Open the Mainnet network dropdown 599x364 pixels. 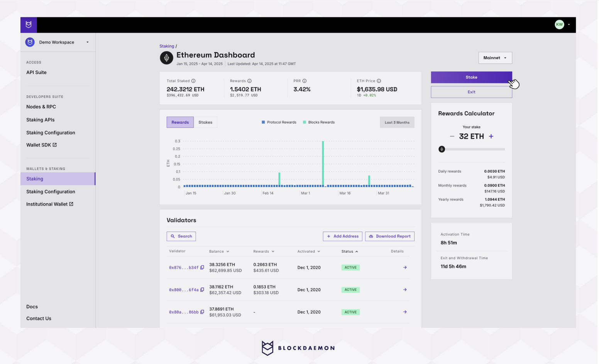pyautogui.click(x=495, y=58)
